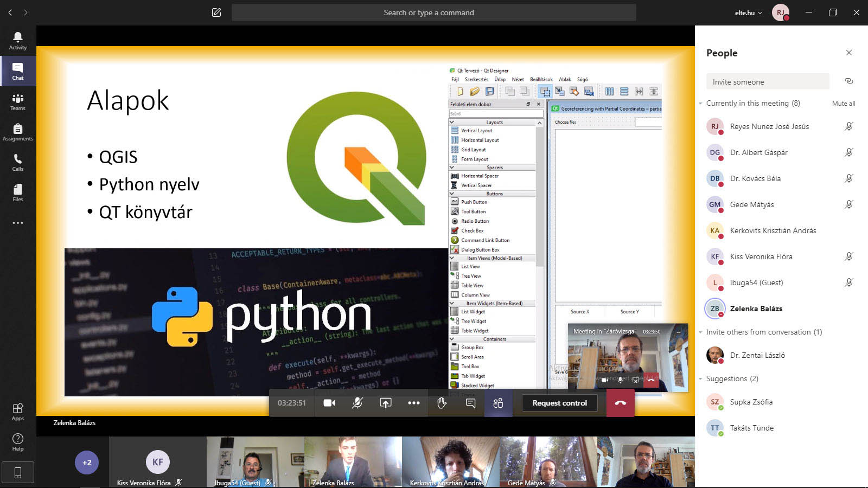Open Help in the sidebar
This screenshot has width=868, height=488.
pyautogui.click(x=18, y=442)
